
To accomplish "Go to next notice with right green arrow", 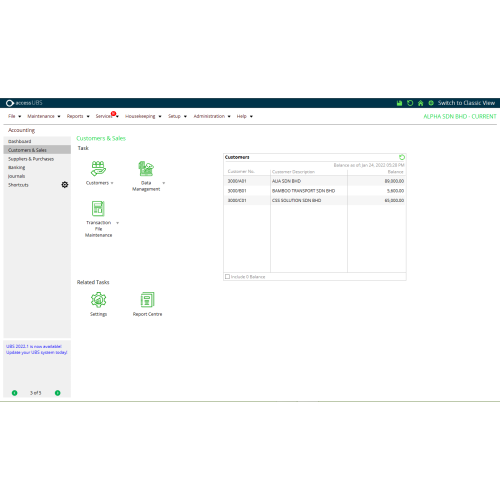I will coord(58,393).
